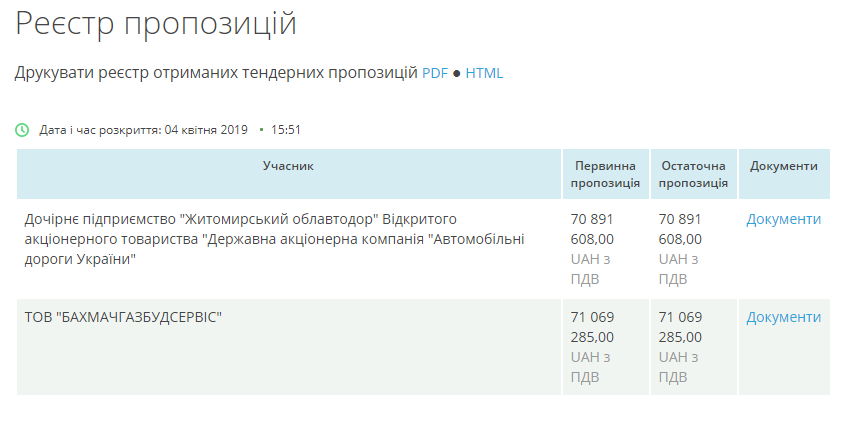
Task: Open Документи link for БАХМАЧГАЗБУДСЕРВІС
Action: pos(783,317)
